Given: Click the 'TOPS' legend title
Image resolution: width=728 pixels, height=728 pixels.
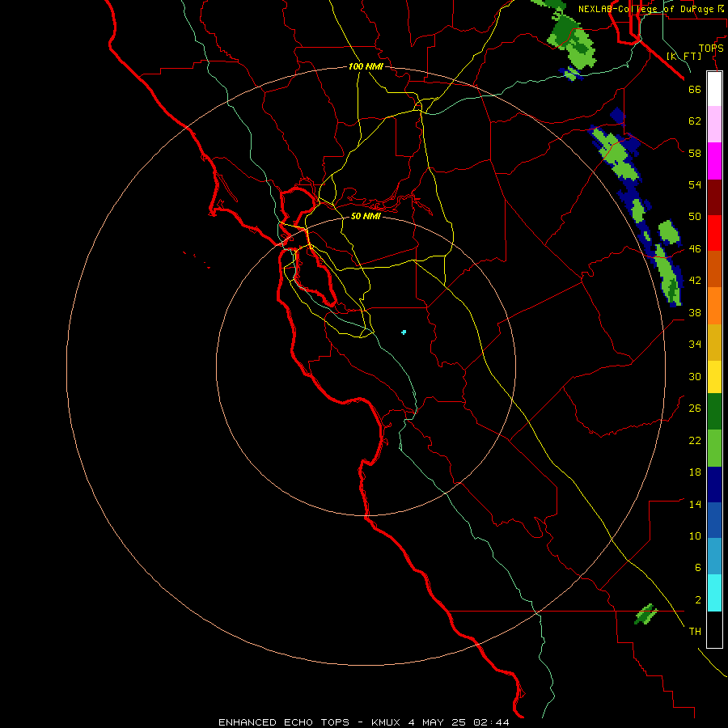Looking at the screenshot, I should 711,49.
